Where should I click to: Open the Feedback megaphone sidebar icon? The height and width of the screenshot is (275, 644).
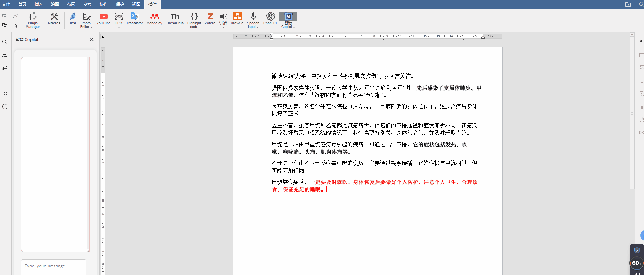pos(5,94)
